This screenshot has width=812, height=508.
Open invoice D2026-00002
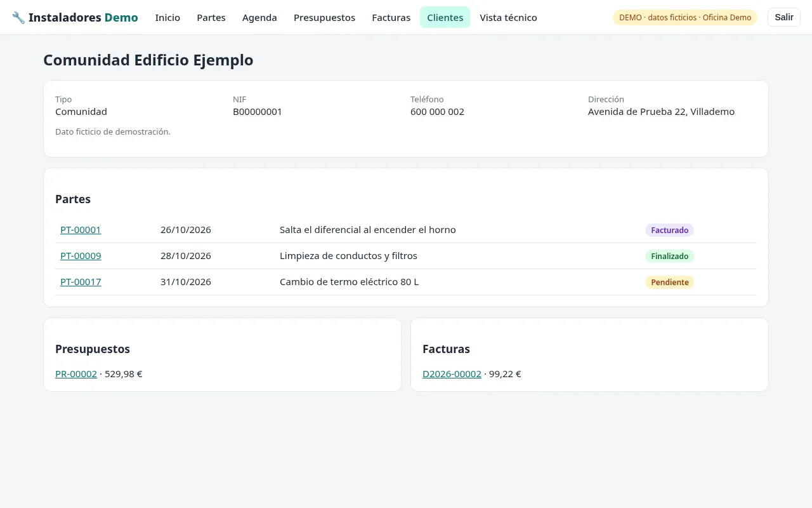[452, 374]
